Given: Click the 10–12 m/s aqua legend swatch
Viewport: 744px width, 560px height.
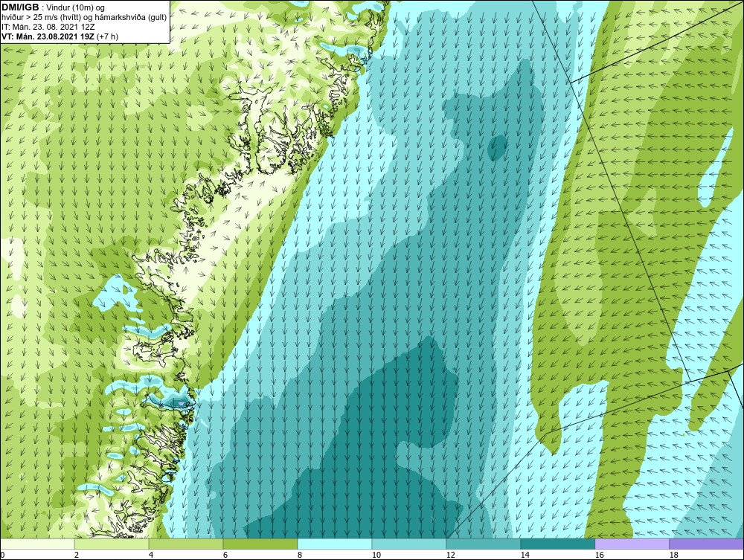Looking at the screenshot, I should pos(409,544).
